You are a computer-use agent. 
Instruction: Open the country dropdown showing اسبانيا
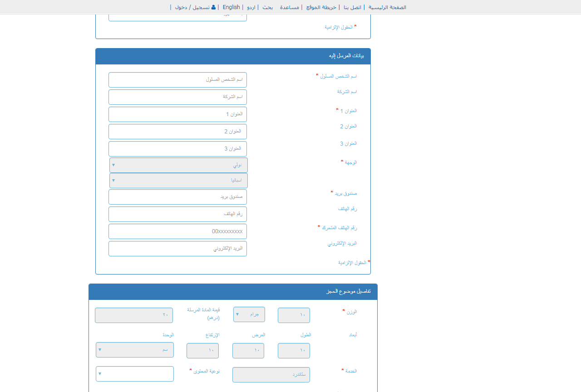(177, 180)
